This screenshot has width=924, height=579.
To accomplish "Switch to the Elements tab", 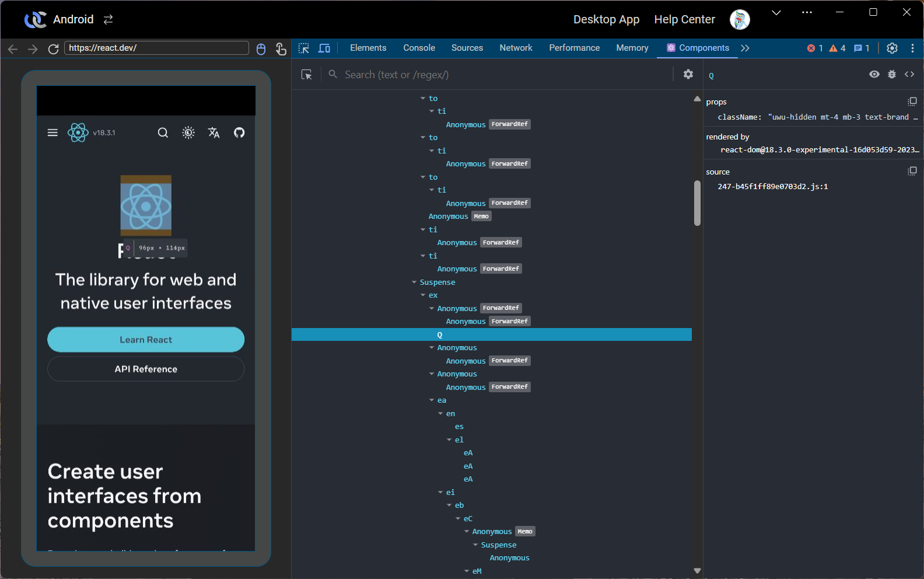I will [368, 48].
